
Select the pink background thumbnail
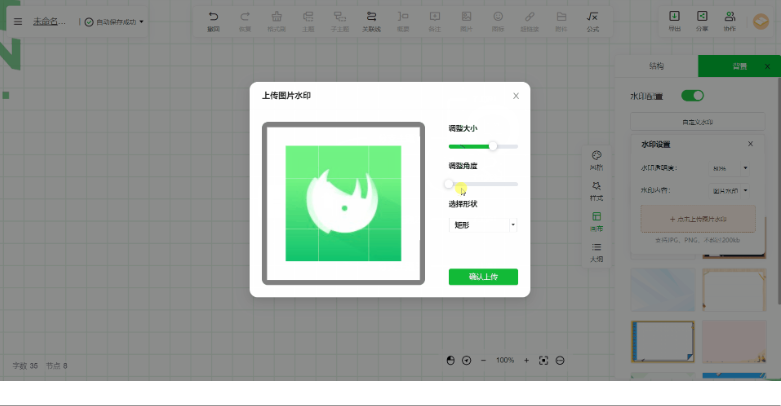tap(734, 342)
